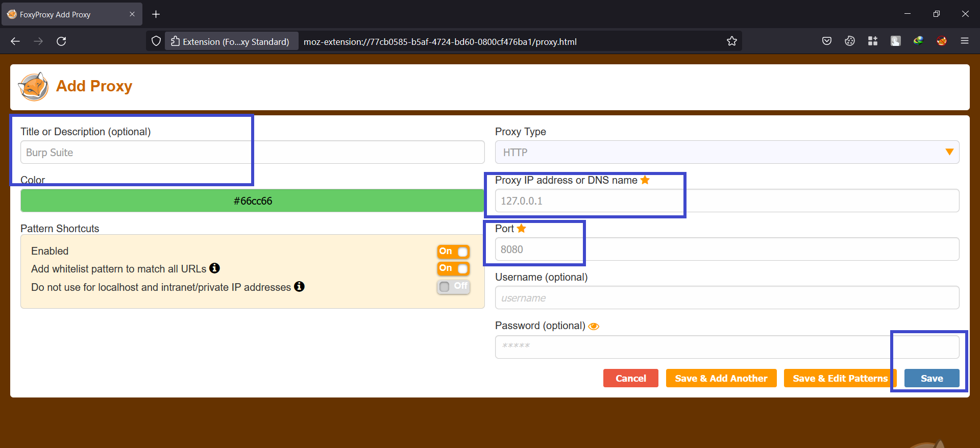Open the extensions grid icon
The image size is (980, 448).
point(873,41)
